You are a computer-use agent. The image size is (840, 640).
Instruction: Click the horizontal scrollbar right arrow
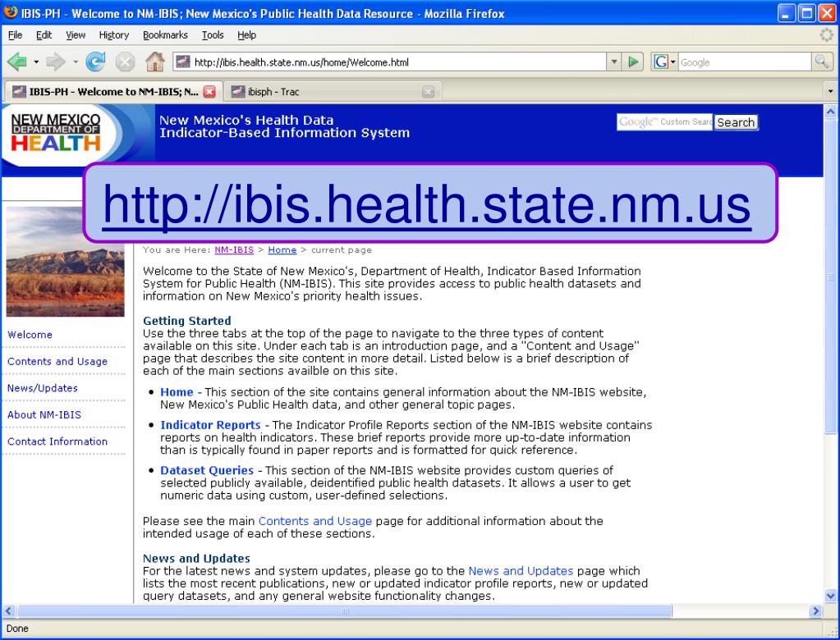(x=815, y=610)
